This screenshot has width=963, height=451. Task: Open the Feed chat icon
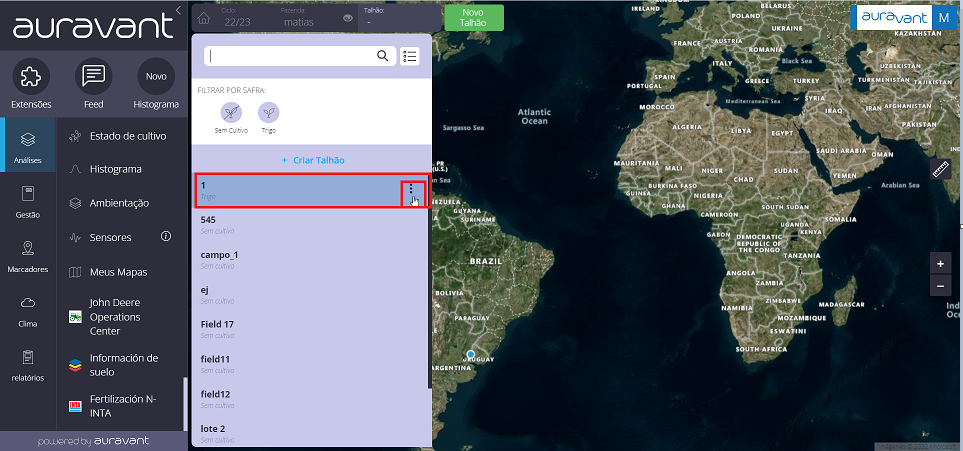(x=93, y=77)
